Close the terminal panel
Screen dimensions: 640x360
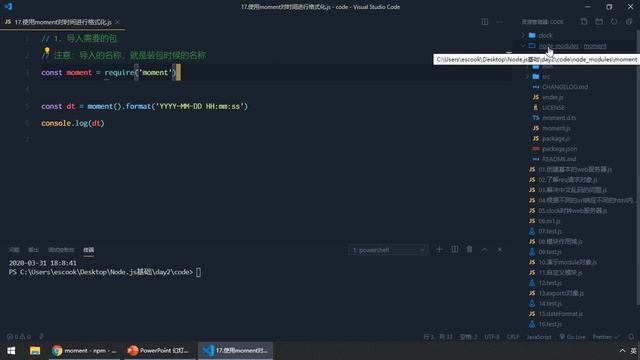tap(500, 249)
